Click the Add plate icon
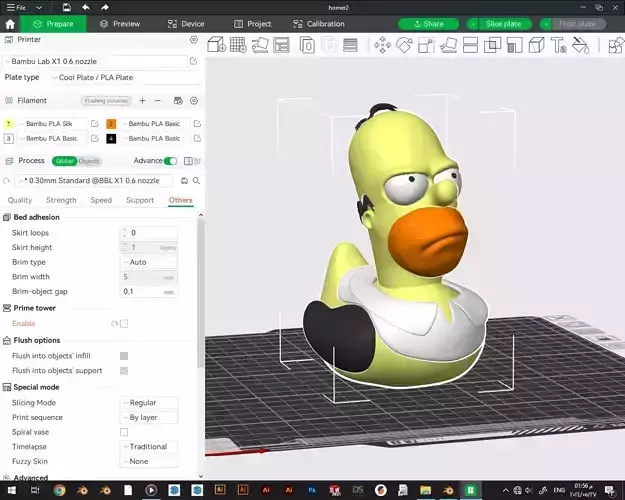Screen dimensions: 625x500 click(238, 45)
